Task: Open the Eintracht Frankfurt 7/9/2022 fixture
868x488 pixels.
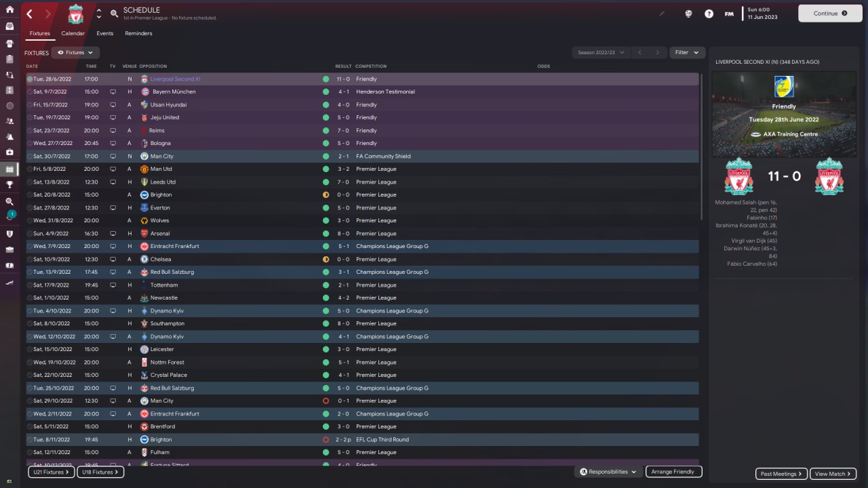Action: (363, 246)
